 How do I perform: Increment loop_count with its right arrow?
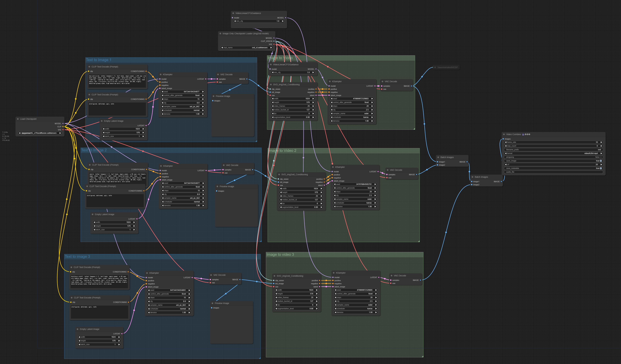[601, 146]
